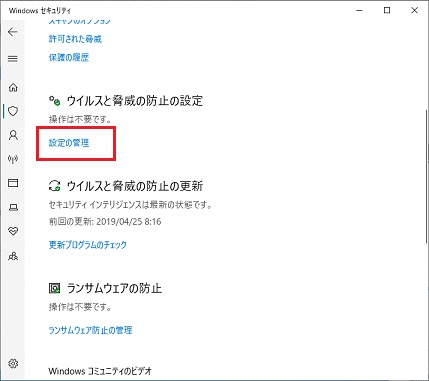Image resolution: width=429 pixels, height=381 pixels.
Task: Click 更新プログラムのチェック link
Action: click(88, 245)
